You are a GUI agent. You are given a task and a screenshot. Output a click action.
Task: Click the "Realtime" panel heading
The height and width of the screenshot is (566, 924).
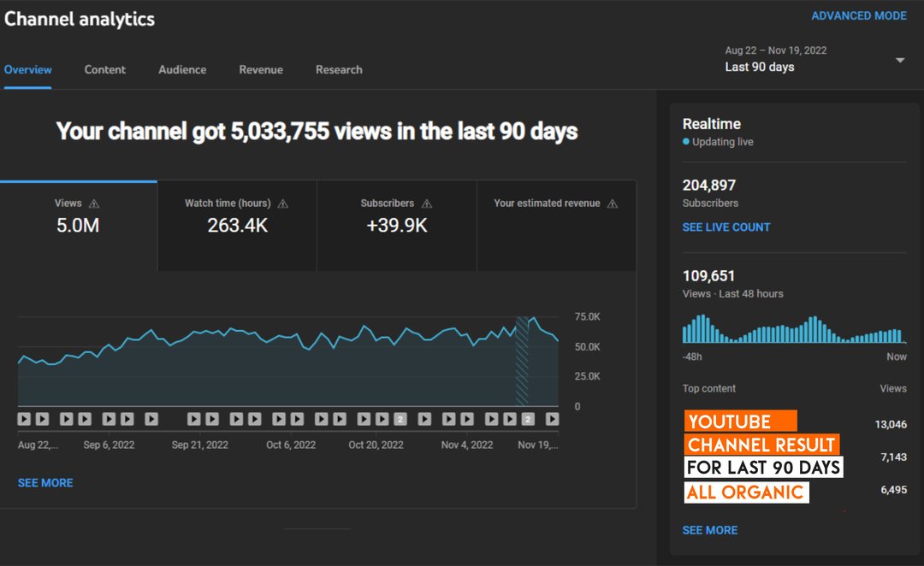pos(711,124)
